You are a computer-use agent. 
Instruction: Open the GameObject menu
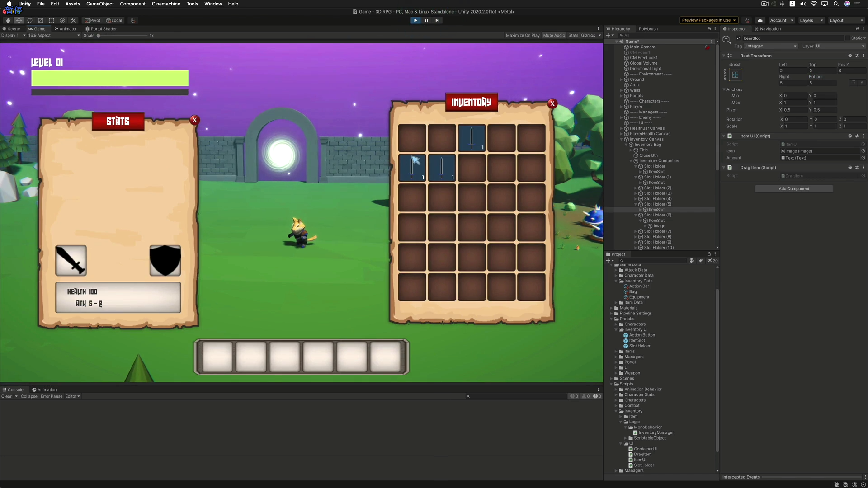point(99,4)
